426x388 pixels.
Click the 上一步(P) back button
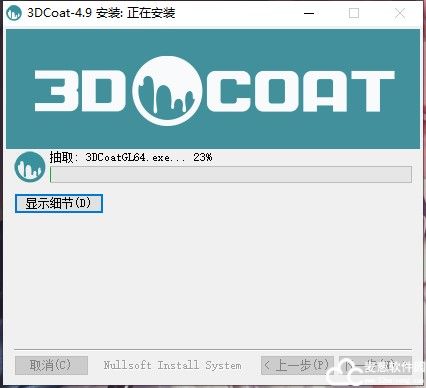click(x=297, y=365)
